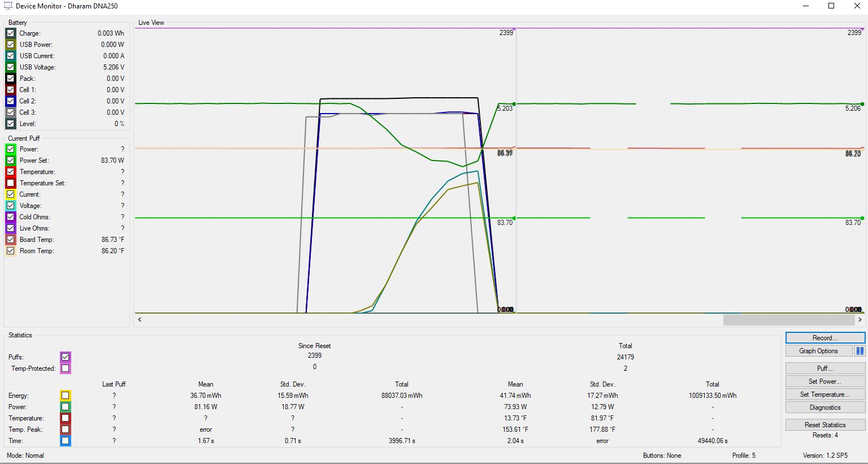Open the Set Power dialog

tap(825, 381)
